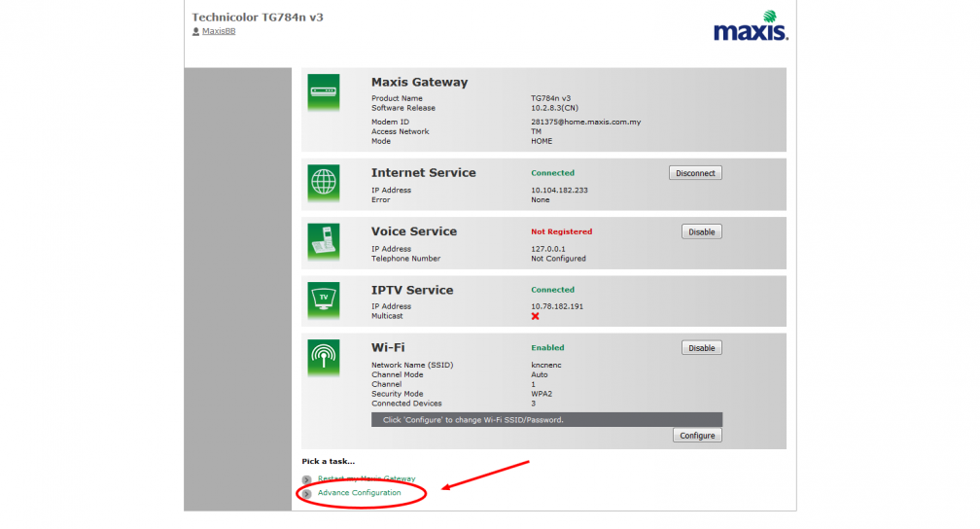Open the Maxis Gateway heading
The width and height of the screenshot is (980, 529).
point(419,82)
